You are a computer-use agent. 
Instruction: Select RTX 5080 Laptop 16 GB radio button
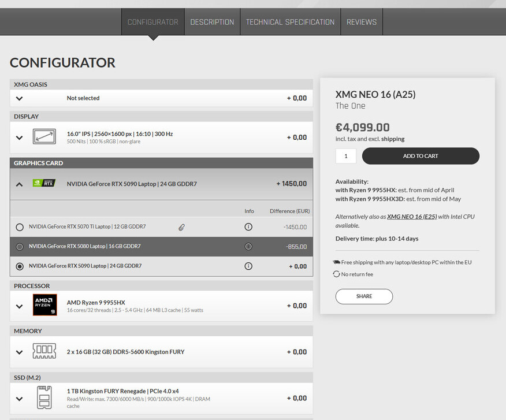click(20, 247)
